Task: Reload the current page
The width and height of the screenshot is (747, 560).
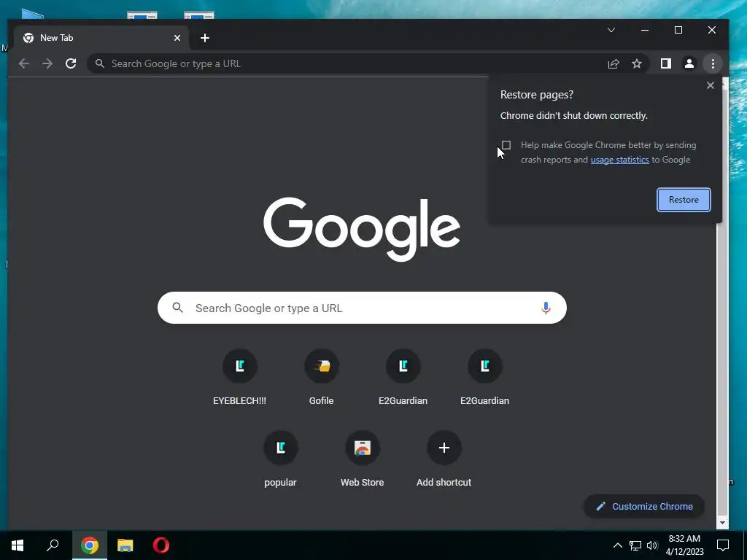Action: (x=71, y=63)
